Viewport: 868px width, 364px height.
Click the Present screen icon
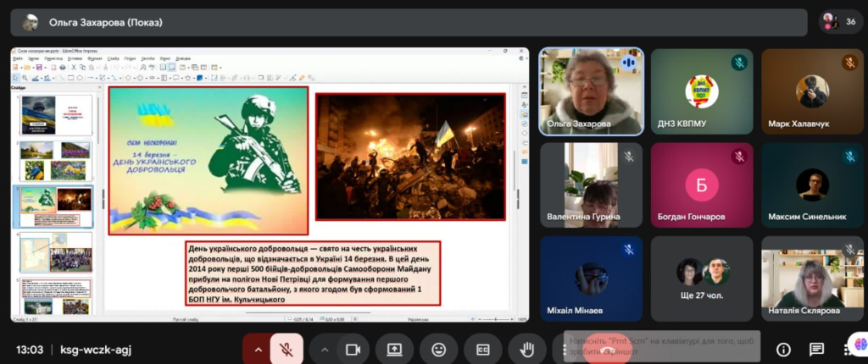coord(394,349)
